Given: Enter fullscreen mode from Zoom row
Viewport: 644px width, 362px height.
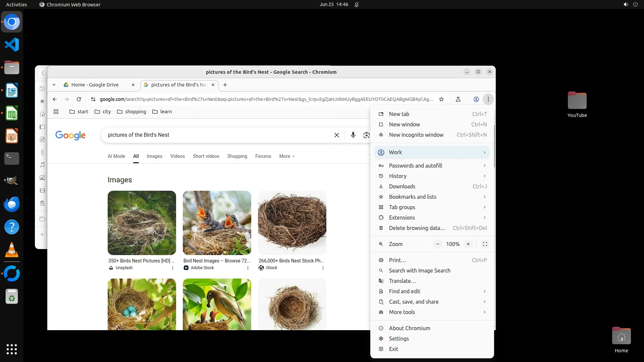Looking at the screenshot, I should click(x=485, y=244).
